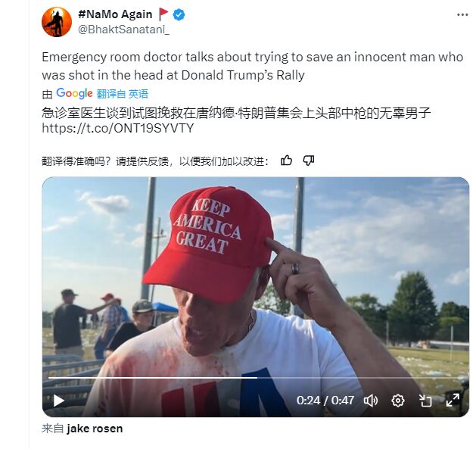Image resolution: width=476 pixels, height=449 pixels.
Task: Click the 0:24 / 0:47 time display
Action: pos(325,401)
